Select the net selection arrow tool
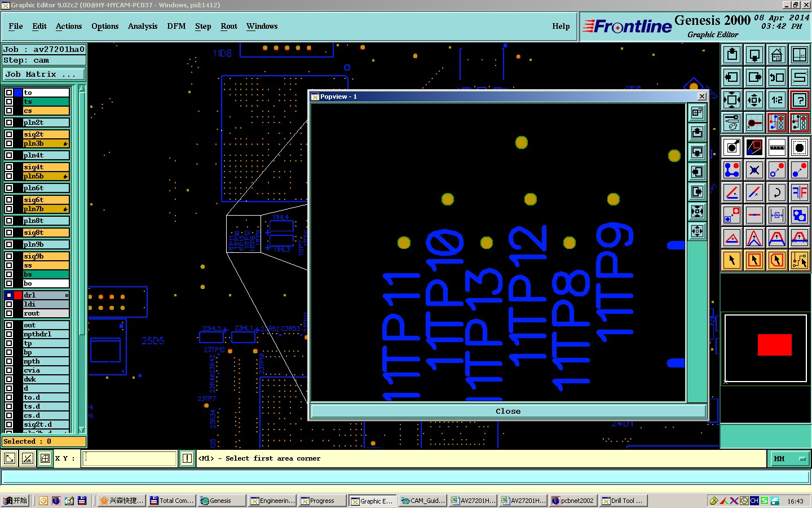 pos(800,260)
